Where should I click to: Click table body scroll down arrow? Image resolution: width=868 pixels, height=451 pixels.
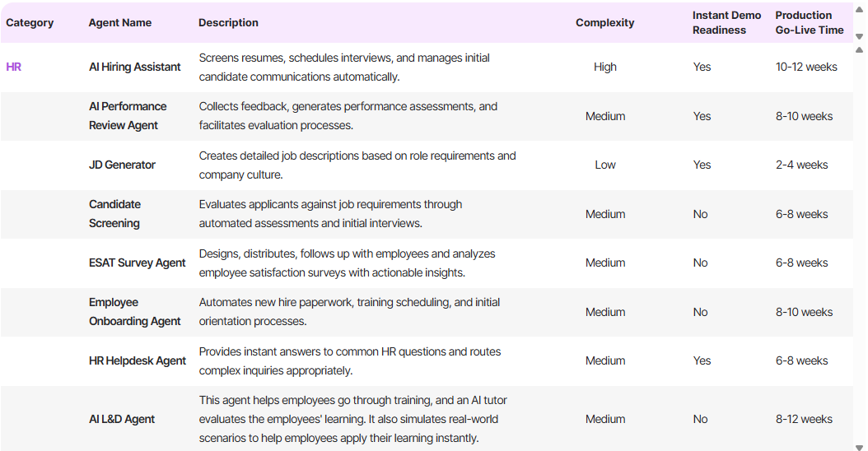[859, 447]
